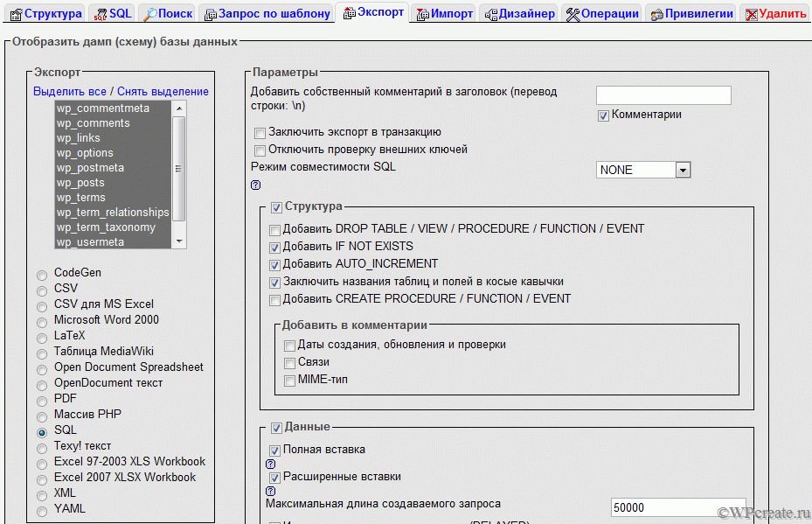Click scroll-down arrow of table list
This screenshot has width=812, height=524.
(x=178, y=241)
